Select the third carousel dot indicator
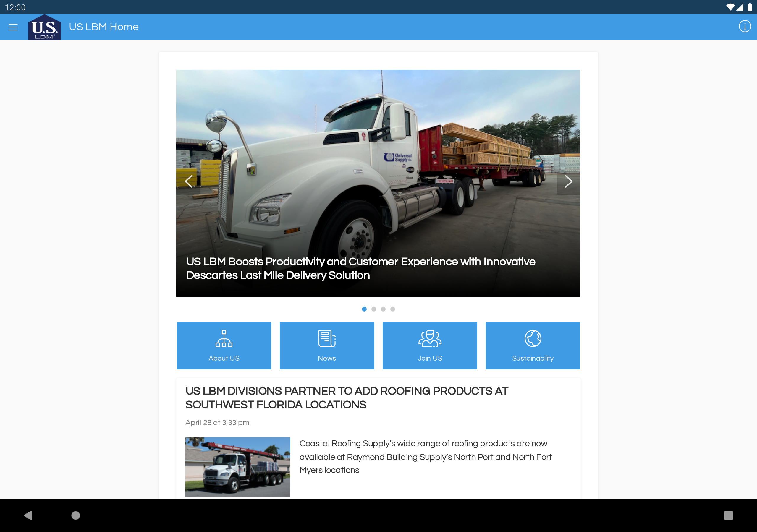Image resolution: width=757 pixels, height=532 pixels. pyautogui.click(x=383, y=309)
